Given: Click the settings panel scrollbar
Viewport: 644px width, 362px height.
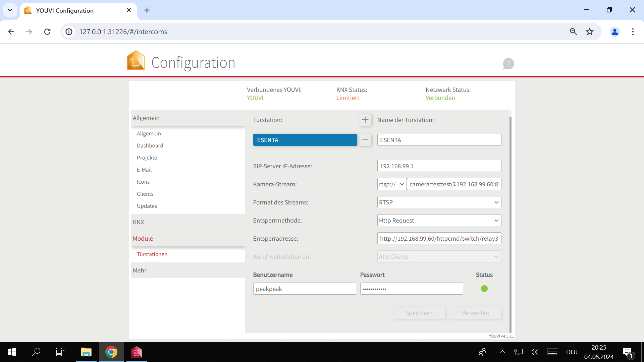Looking at the screenshot, I should [511, 225].
